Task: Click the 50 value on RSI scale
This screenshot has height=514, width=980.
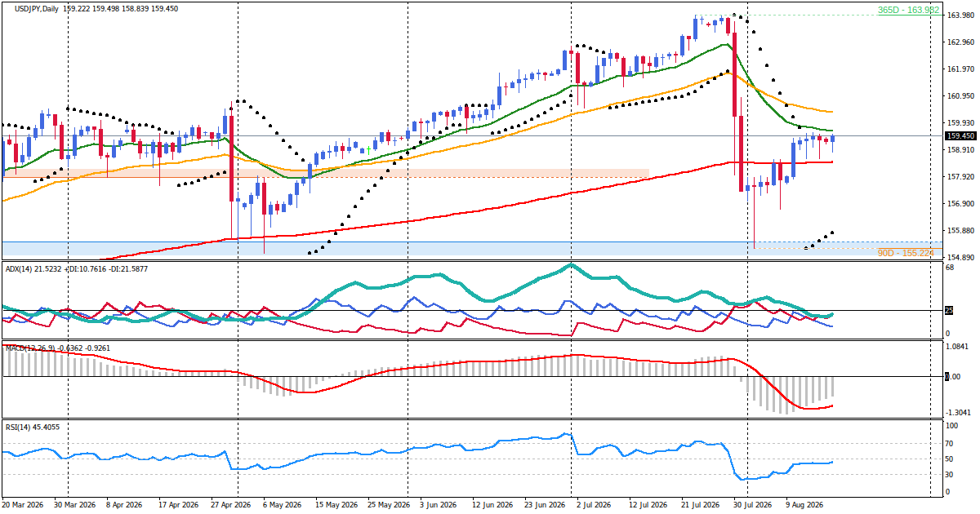Action: 950,459
